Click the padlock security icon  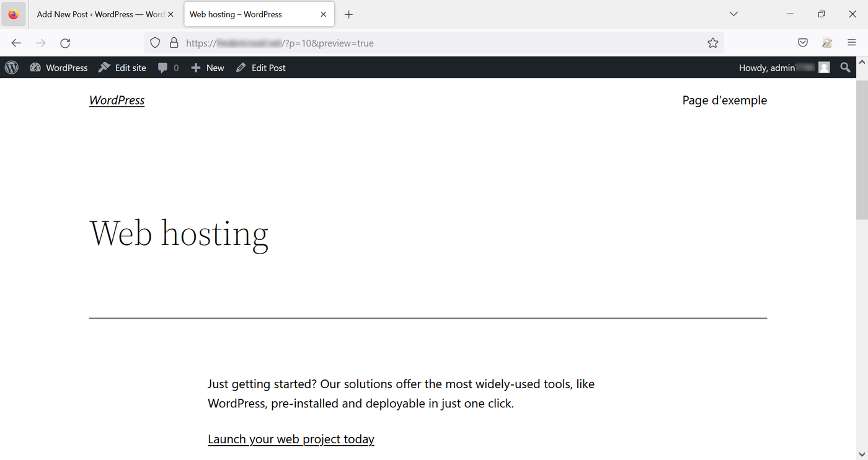pyautogui.click(x=174, y=43)
